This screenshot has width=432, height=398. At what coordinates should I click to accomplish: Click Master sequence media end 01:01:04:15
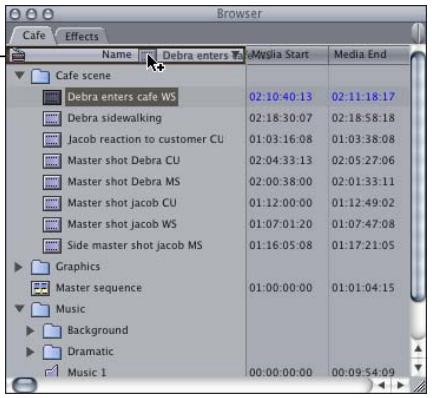(x=363, y=288)
